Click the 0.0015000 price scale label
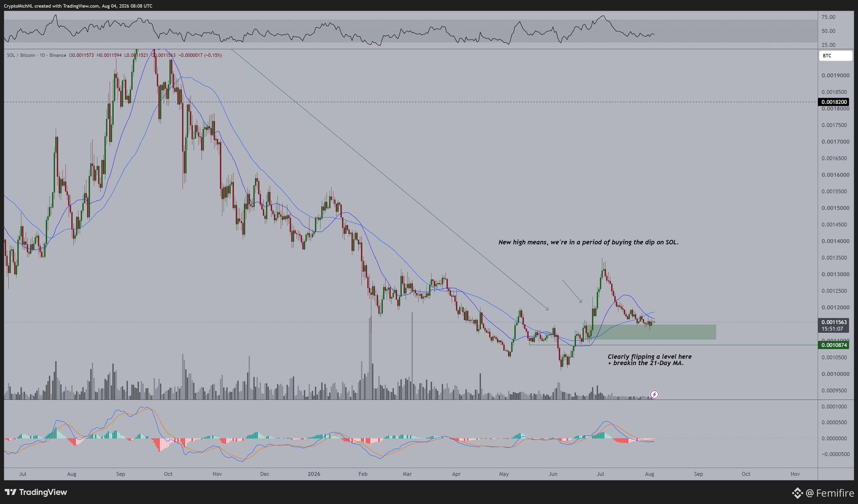858x504 pixels. click(835, 208)
